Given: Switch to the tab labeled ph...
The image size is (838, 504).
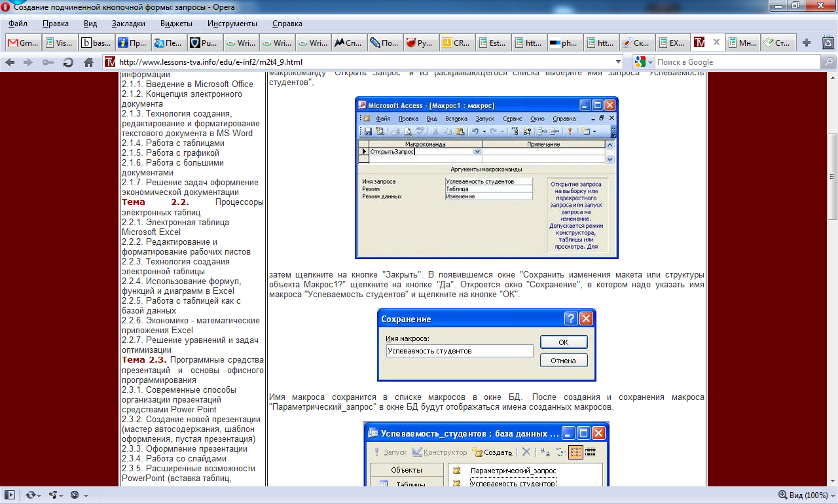Looking at the screenshot, I should 564,43.
